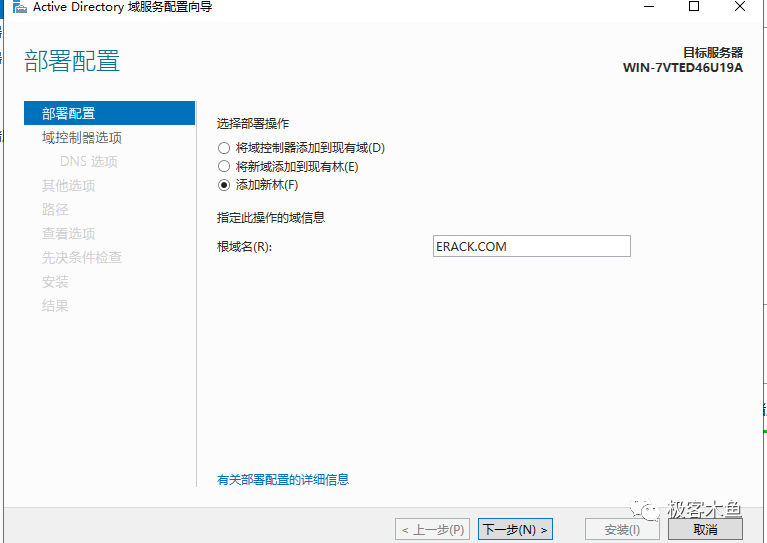Click the 上一步(P) button
The height and width of the screenshot is (543, 767).
coord(432,529)
